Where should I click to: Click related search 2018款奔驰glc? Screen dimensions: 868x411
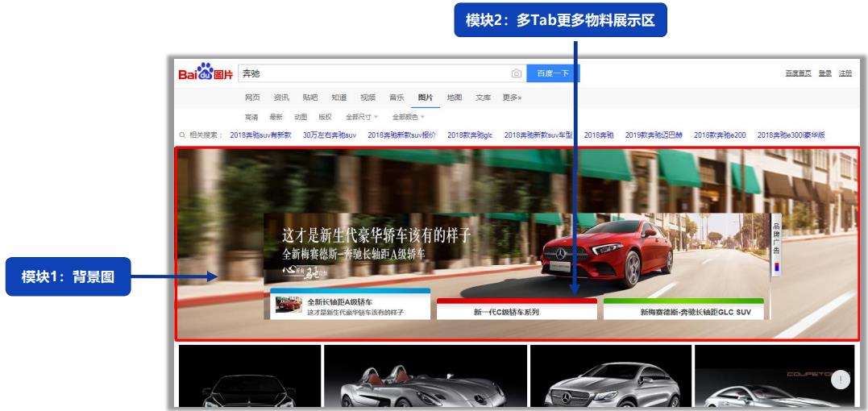coord(470,135)
